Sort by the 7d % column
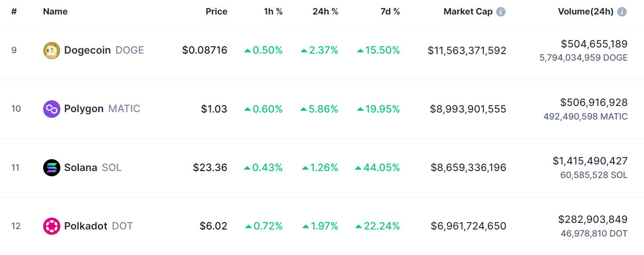Image resolution: width=644 pixels, height=255 pixels. [x=390, y=12]
